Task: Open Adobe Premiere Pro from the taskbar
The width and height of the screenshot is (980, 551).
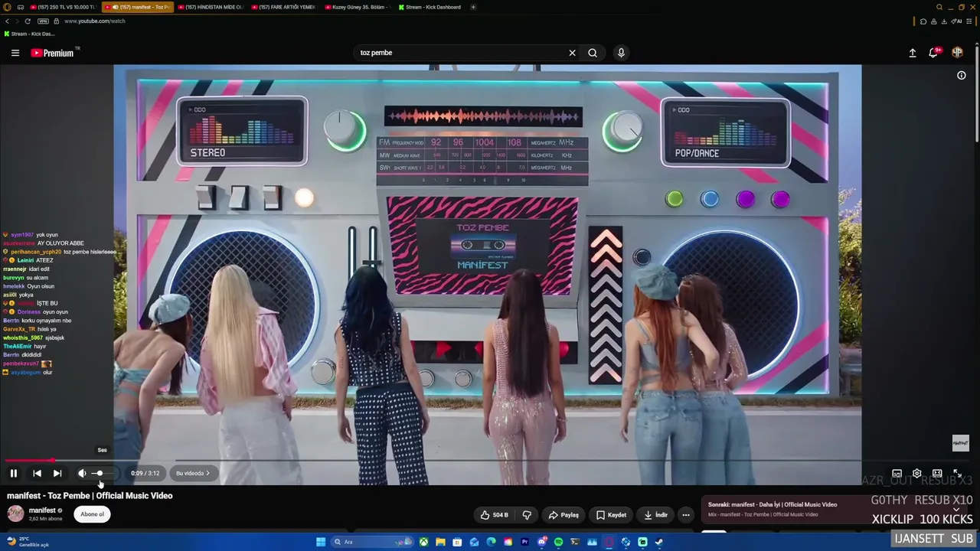Action: tap(524, 542)
